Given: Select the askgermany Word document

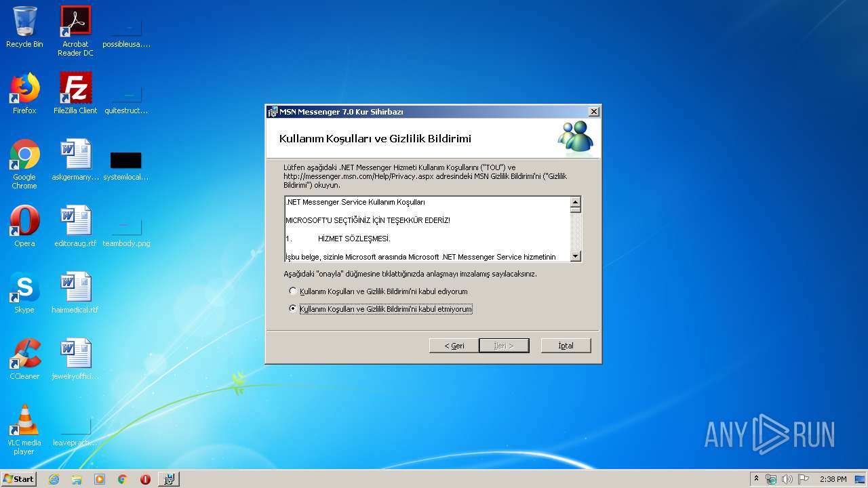Looking at the screenshot, I should 75,160.
